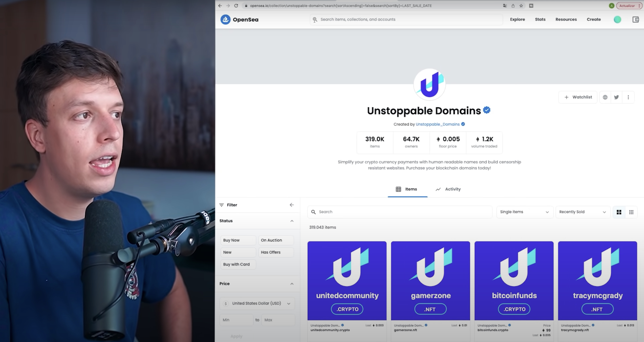Screen dimensions: 644x342
Task: Toggle the Buy with Card filter
Action: (238, 264)
